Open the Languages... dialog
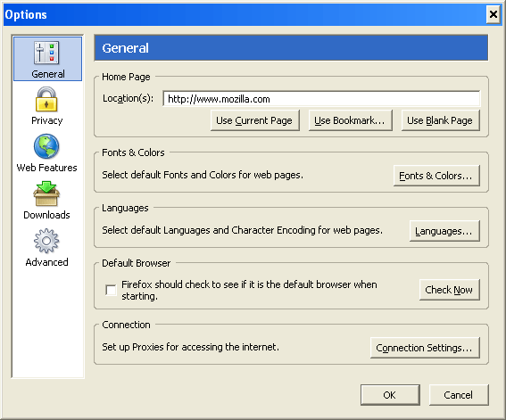The image size is (506, 420). coord(444,231)
